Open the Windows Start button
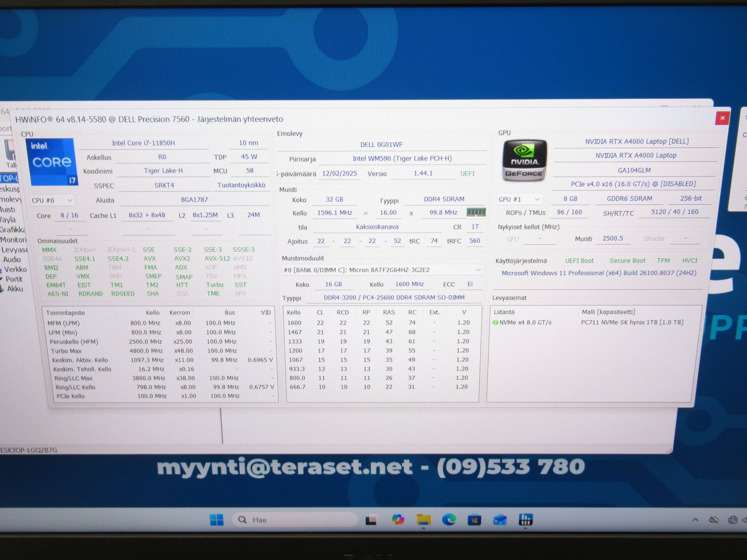The image size is (747, 560). coord(217,520)
